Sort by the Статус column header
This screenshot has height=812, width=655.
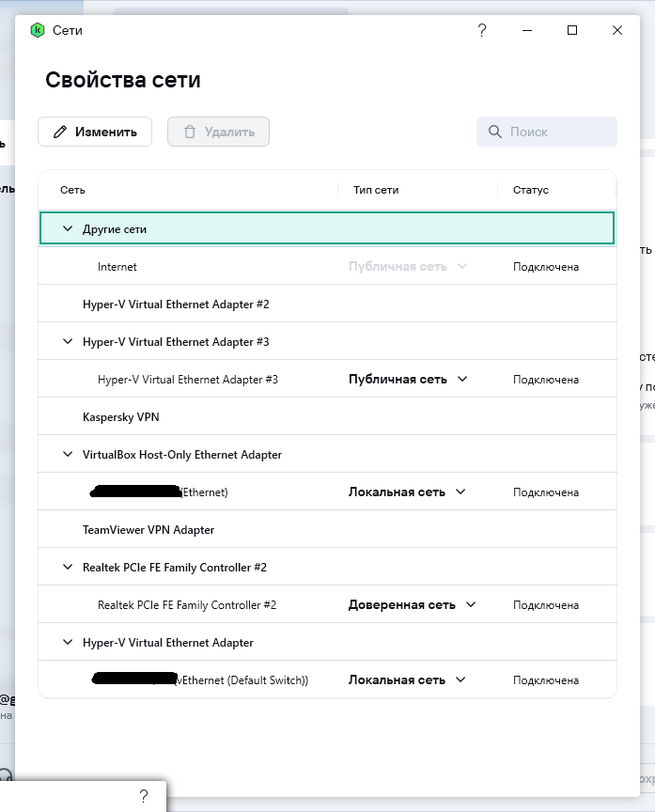coord(531,190)
